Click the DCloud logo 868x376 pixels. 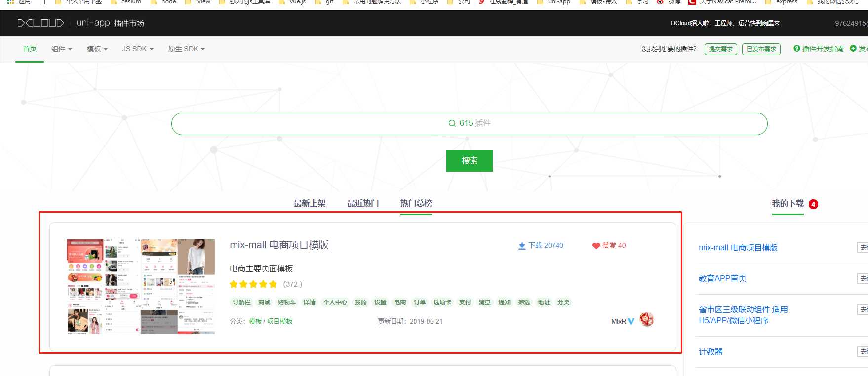[40, 23]
